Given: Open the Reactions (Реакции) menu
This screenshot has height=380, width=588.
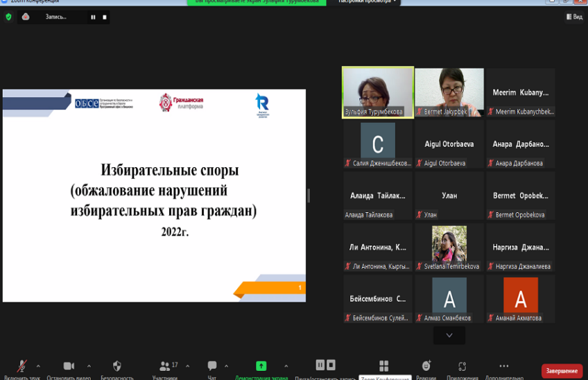Looking at the screenshot, I should point(426,366).
